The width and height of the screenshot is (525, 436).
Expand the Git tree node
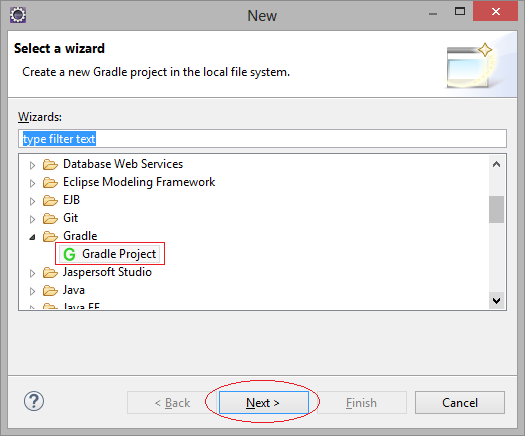tap(32, 219)
